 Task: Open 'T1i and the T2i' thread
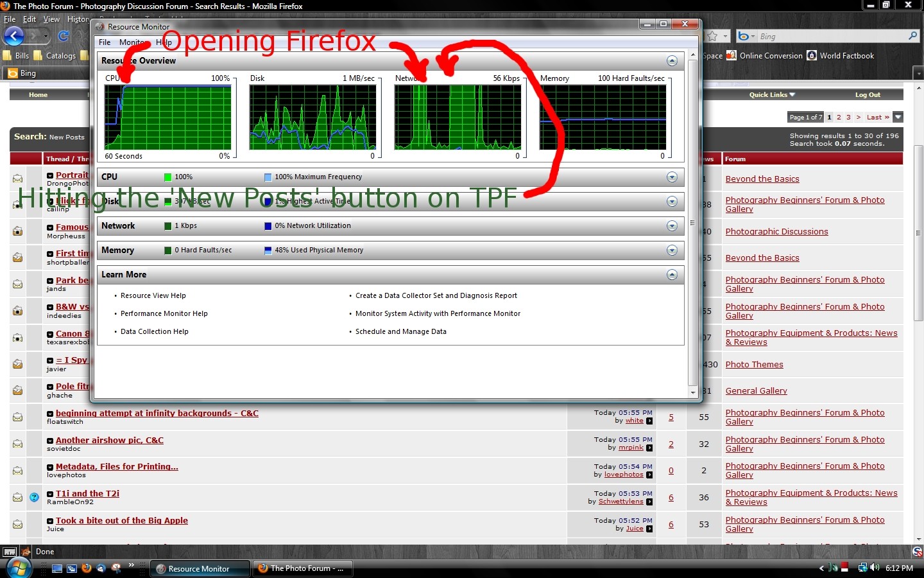tap(87, 494)
